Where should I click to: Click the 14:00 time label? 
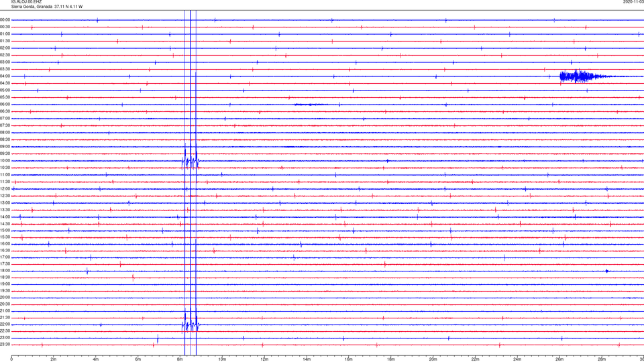[5, 217]
